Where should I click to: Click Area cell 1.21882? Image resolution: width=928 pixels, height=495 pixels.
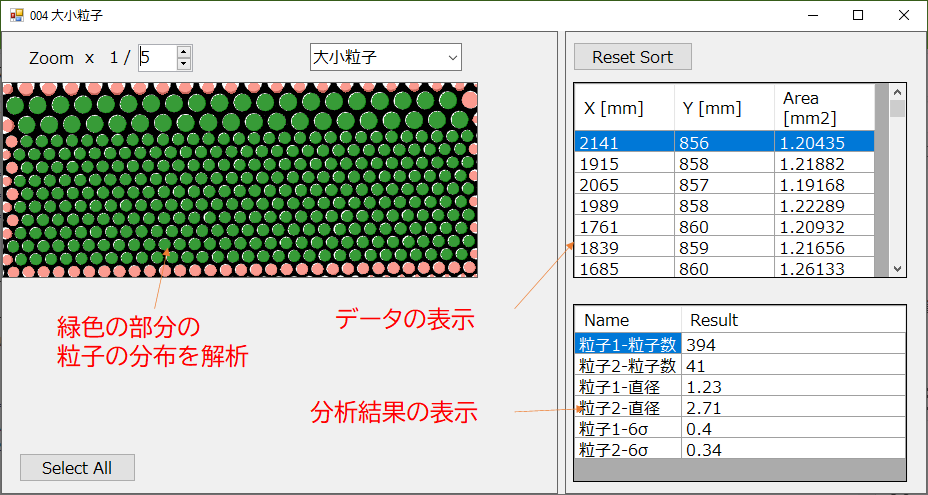click(x=824, y=163)
